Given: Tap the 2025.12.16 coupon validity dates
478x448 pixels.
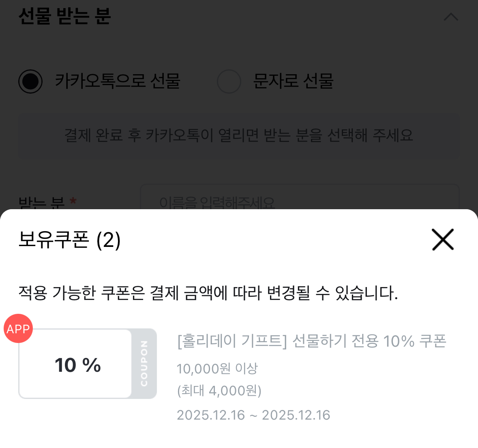Looking at the screenshot, I should 253,415.
